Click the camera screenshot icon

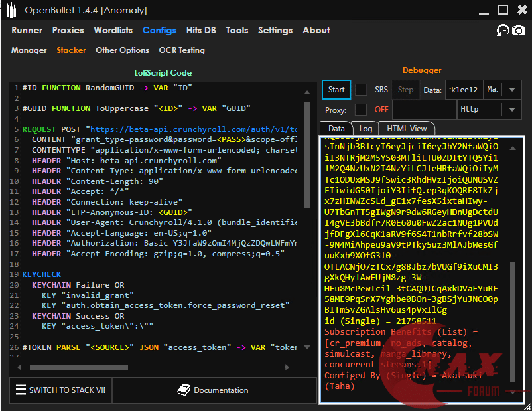(x=518, y=31)
